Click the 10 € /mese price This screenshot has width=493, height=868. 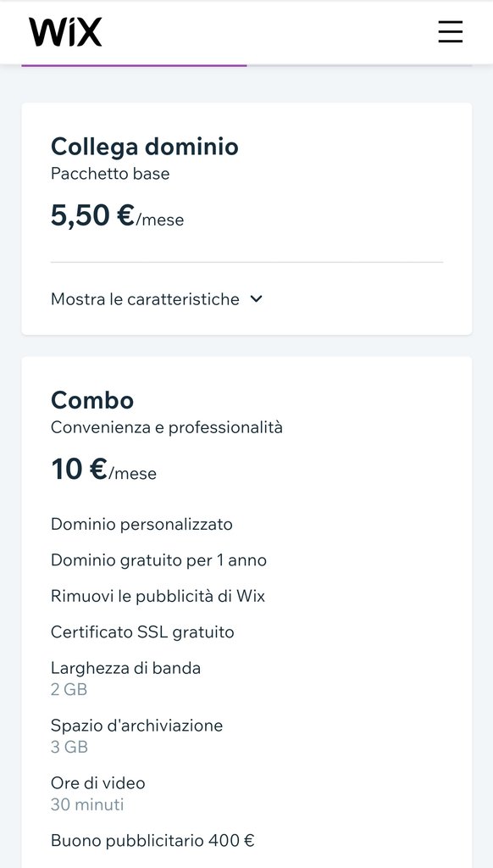click(x=103, y=470)
